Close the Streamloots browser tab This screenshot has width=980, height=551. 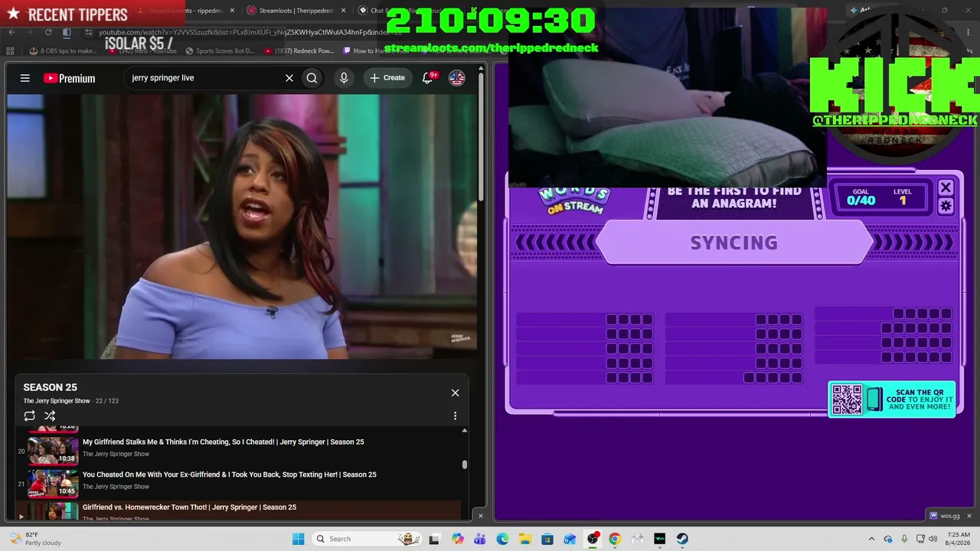343,11
